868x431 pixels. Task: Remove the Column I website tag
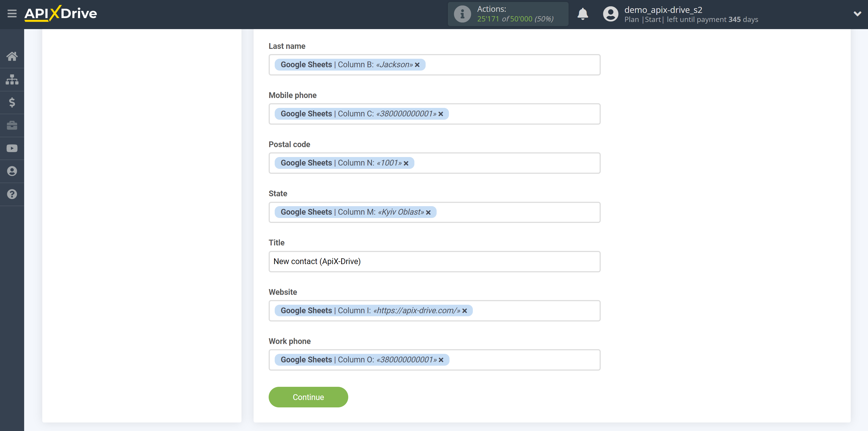click(x=465, y=311)
